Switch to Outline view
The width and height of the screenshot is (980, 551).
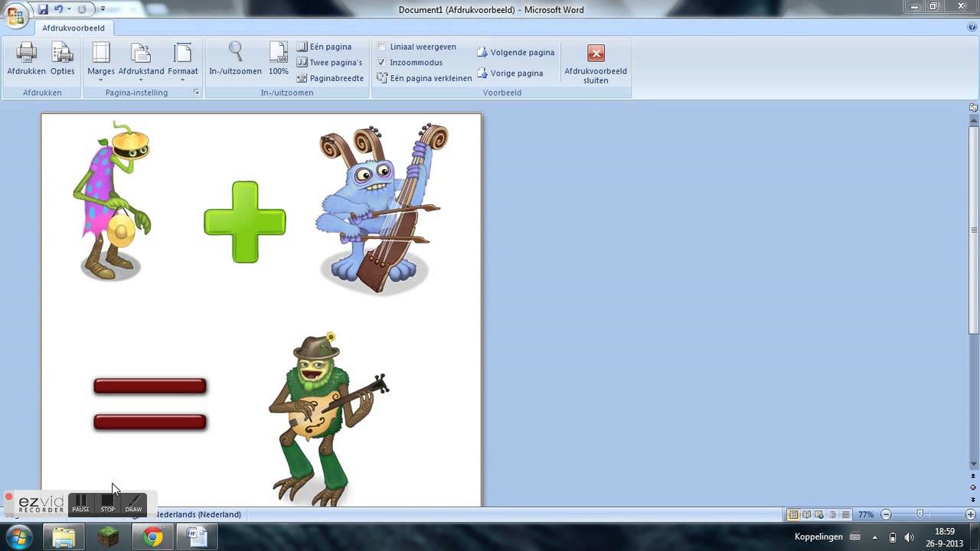[x=833, y=514]
